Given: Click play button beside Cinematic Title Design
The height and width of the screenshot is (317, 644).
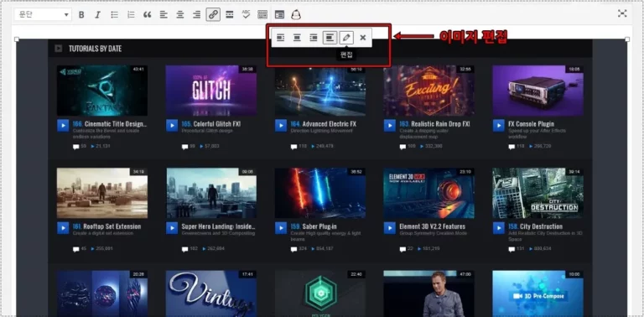Looking at the screenshot, I should pyautogui.click(x=63, y=126).
